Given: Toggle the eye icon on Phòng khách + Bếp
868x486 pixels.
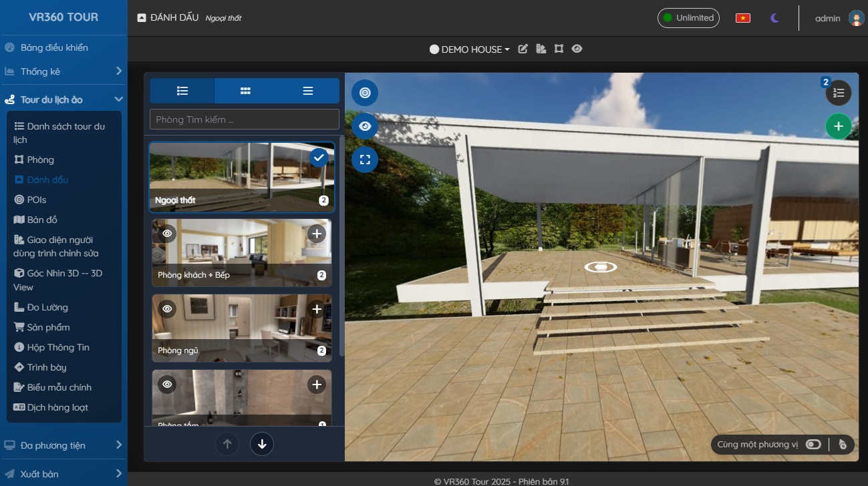Looking at the screenshot, I should (167, 234).
